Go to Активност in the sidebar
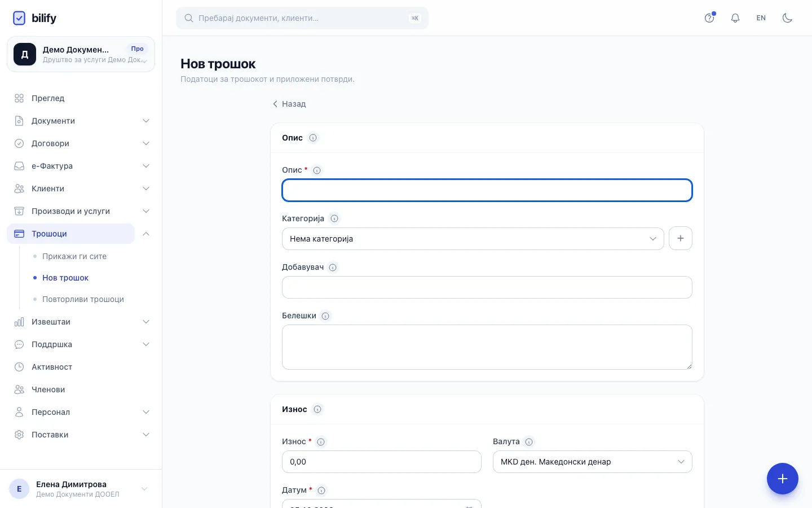The width and height of the screenshot is (812, 508). pyautogui.click(x=81, y=367)
